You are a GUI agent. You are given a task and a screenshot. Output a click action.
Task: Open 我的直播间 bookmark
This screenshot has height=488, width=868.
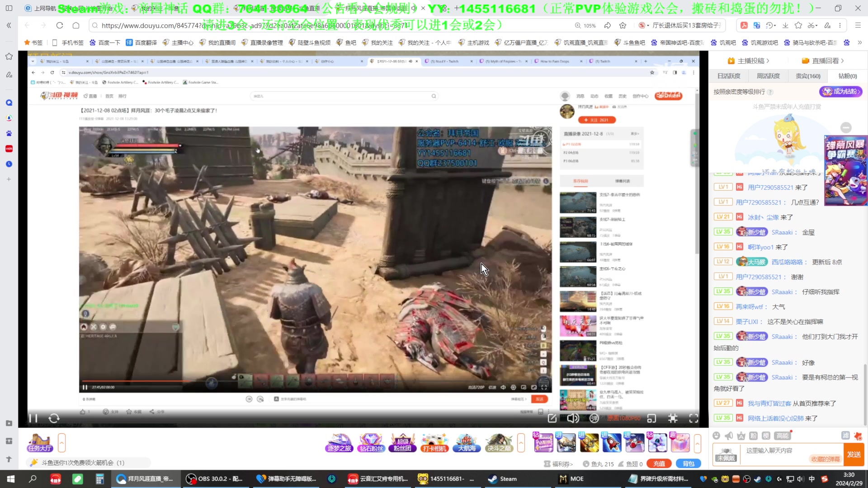point(217,42)
